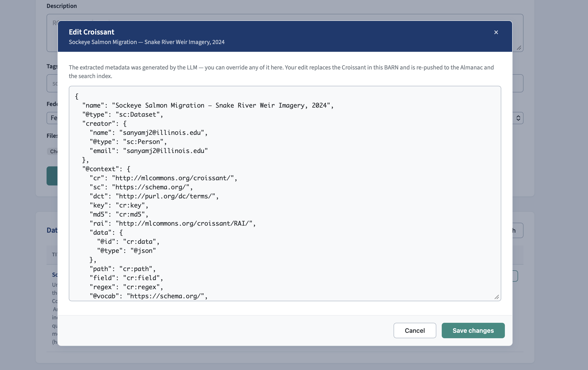The height and width of the screenshot is (370, 588).
Task: Click the "sc": "https://schema.org/" line
Action: click(141, 187)
